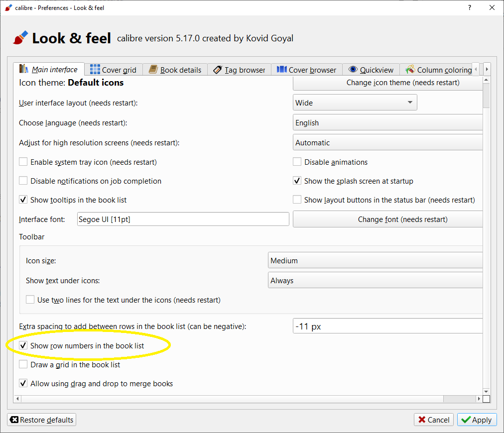The height and width of the screenshot is (433, 504).
Task: Toggle Disable notifications on job completion
Action: [x=23, y=181]
